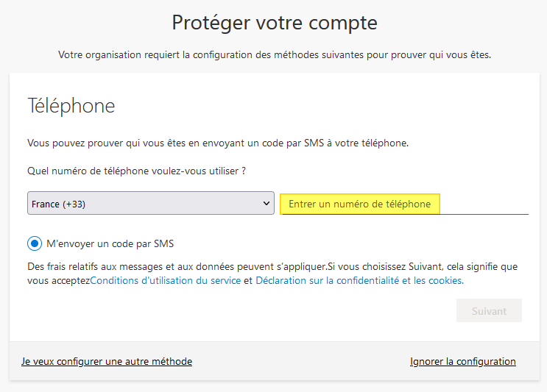Open the Conditions d'utilisation du service link
The height and width of the screenshot is (392, 547).
[x=166, y=280]
